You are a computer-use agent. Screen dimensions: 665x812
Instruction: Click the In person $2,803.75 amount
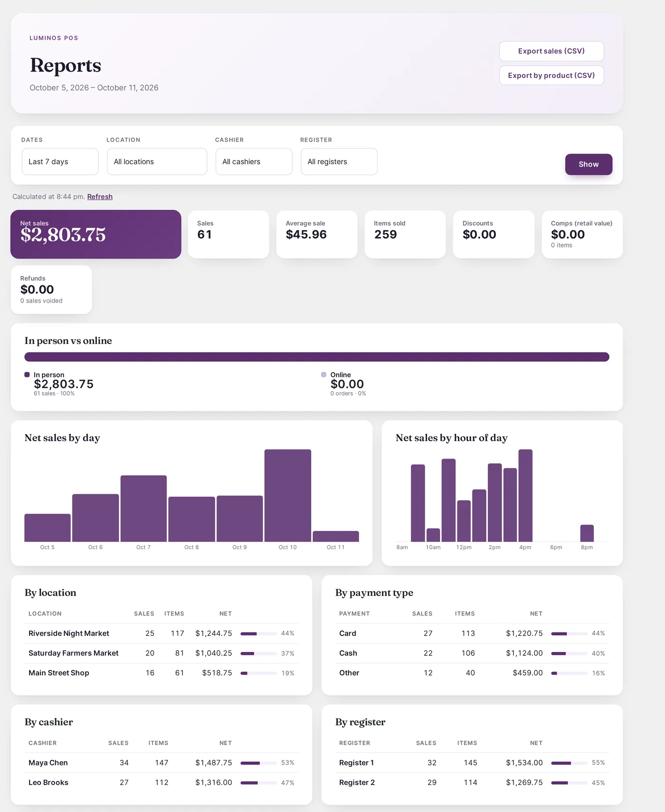point(64,384)
